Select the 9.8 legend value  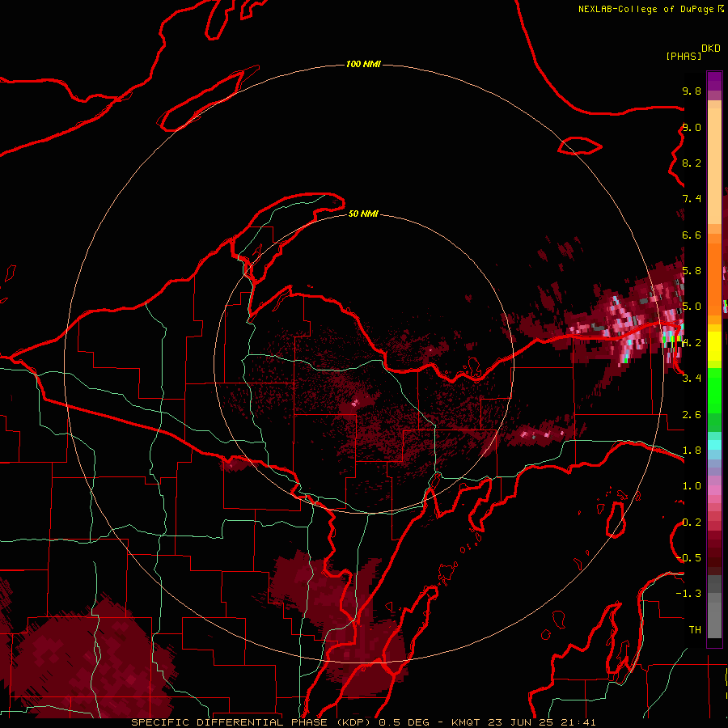tap(692, 91)
